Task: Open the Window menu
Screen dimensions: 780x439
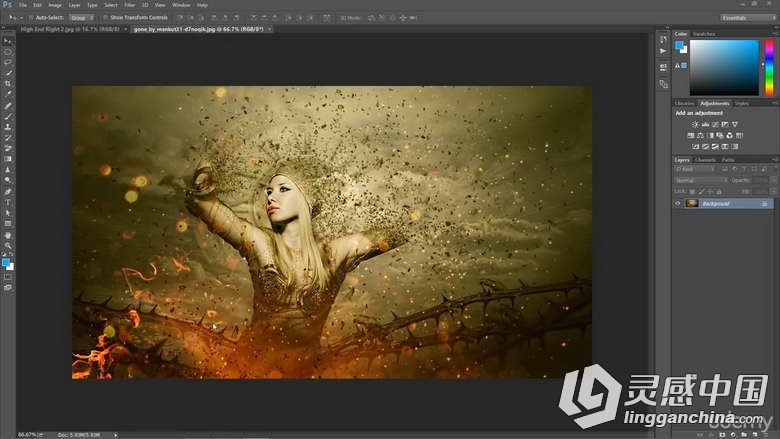Action: [181, 5]
